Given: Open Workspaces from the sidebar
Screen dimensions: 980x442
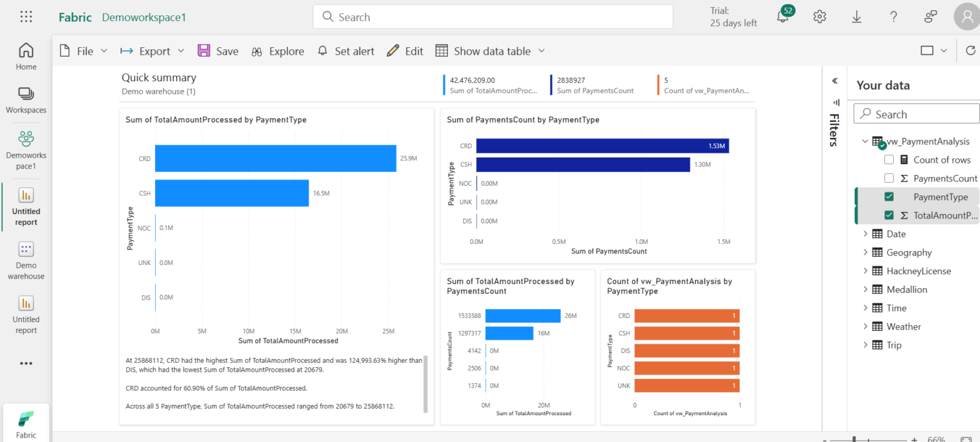Looking at the screenshot, I should [x=26, y=100].
